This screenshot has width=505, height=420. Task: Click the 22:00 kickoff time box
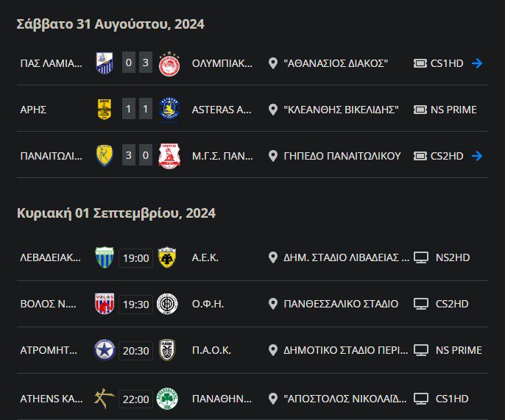135,400
